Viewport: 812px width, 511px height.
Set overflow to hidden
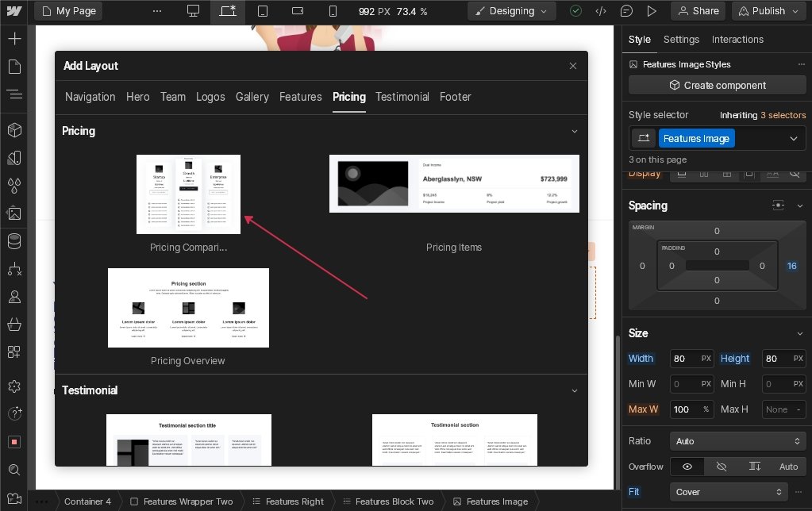(x=721, y=467)
